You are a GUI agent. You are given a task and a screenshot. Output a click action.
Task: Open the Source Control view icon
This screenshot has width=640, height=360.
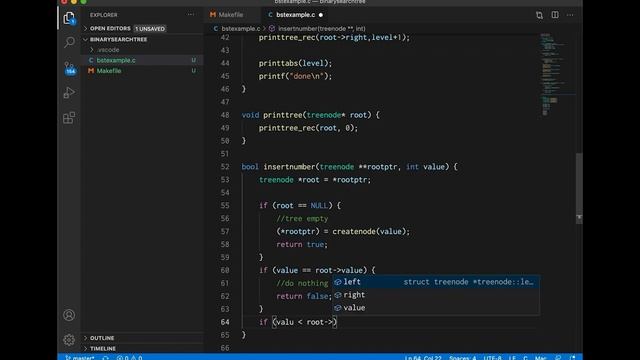69,68
